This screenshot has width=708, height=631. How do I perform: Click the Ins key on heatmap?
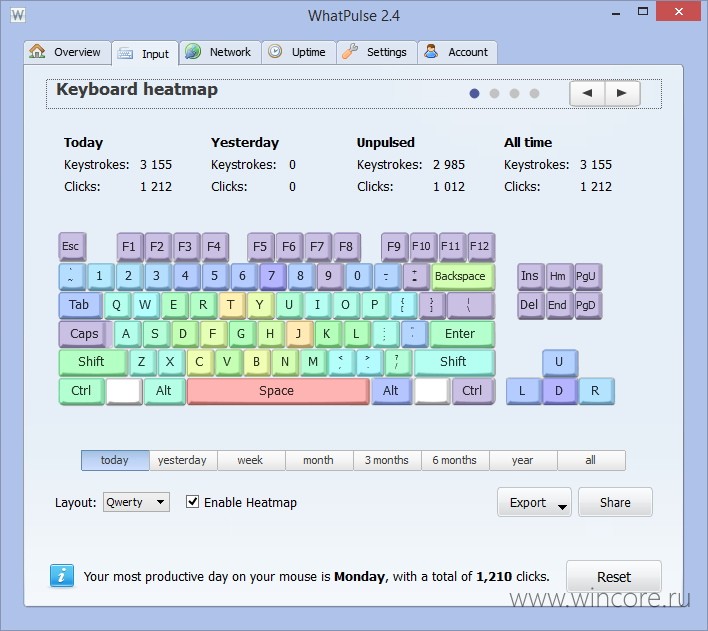click(x=531, y=276)
